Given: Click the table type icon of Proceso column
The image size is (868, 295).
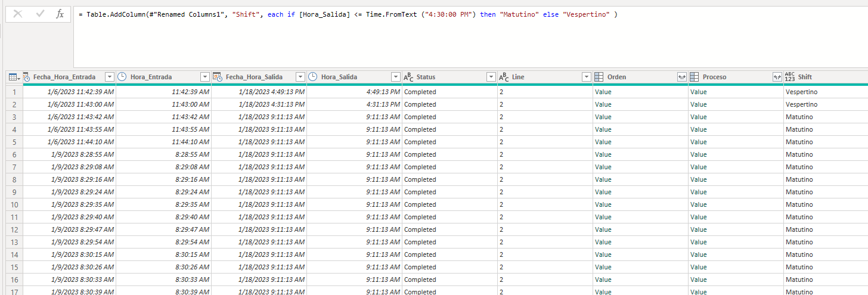Looking at the screenshot, I should [x=695, y=77].
